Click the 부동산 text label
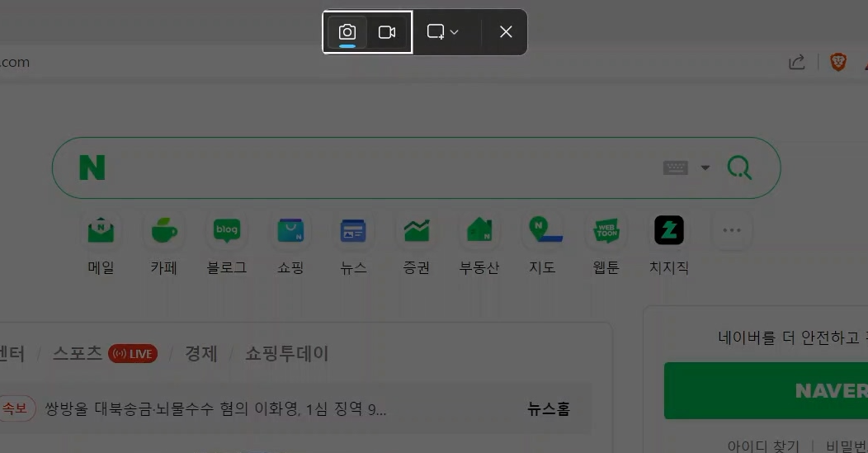This screenshot has height=453, width=868. tap(479, 267)
